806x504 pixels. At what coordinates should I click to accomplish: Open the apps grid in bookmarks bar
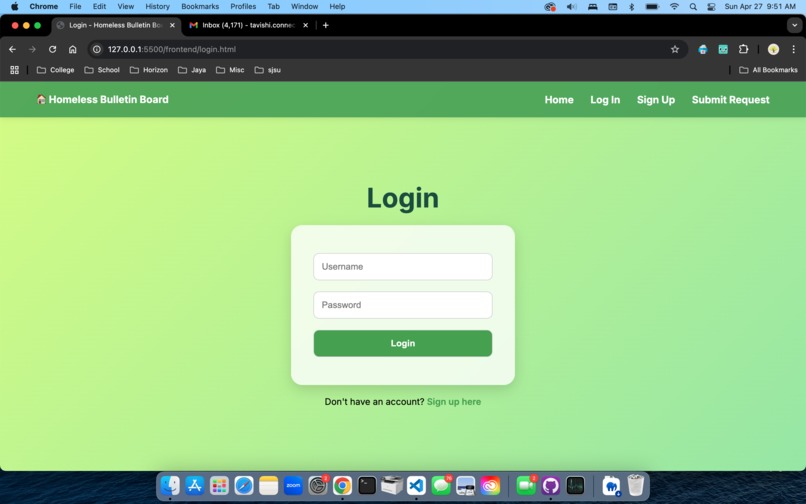tap(14, 70)
